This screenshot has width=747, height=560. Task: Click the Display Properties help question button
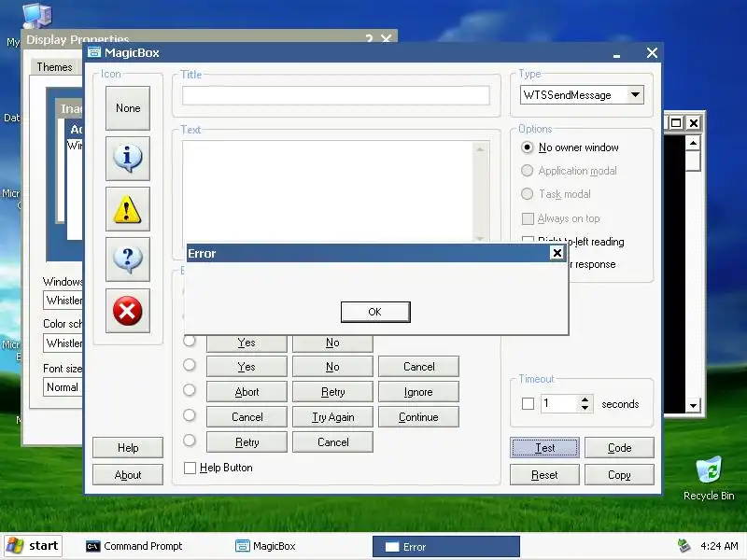coord(369,38)
